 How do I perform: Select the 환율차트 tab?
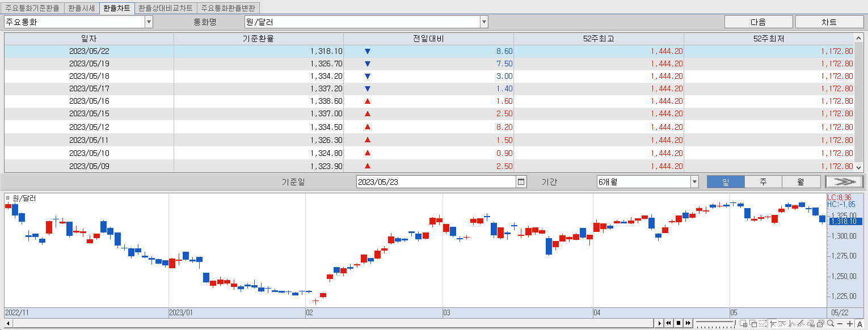pos(117,8)
